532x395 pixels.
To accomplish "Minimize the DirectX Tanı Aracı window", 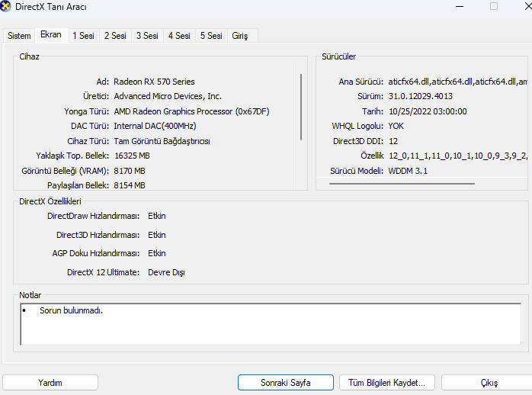I will [x=460, y=6].
